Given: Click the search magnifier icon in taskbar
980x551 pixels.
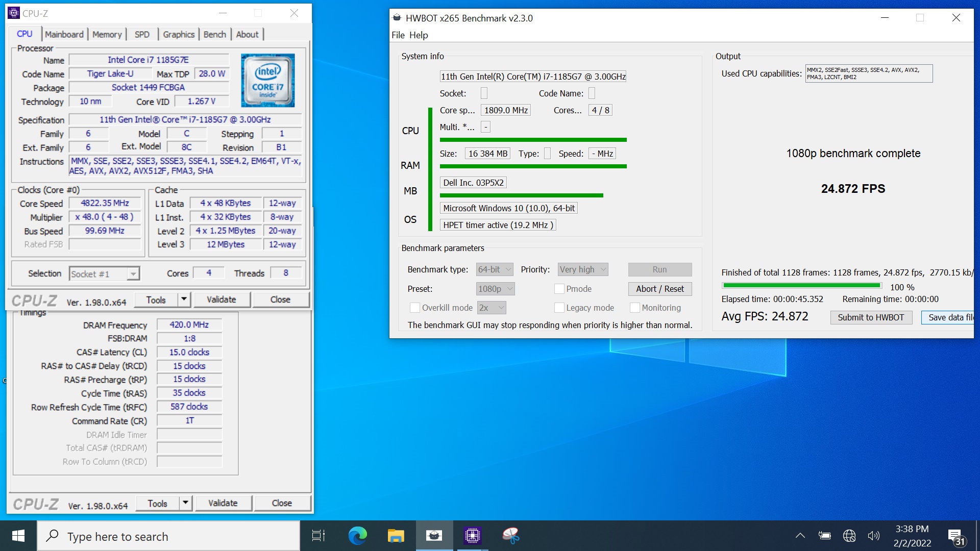Looking at the screenshot, I should point(52,536).
